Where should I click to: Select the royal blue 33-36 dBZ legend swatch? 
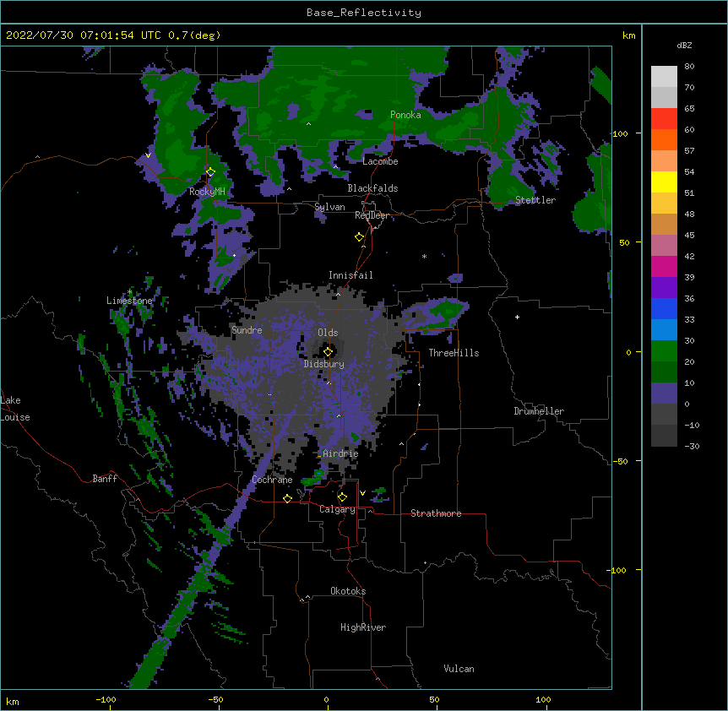(664, 308)
